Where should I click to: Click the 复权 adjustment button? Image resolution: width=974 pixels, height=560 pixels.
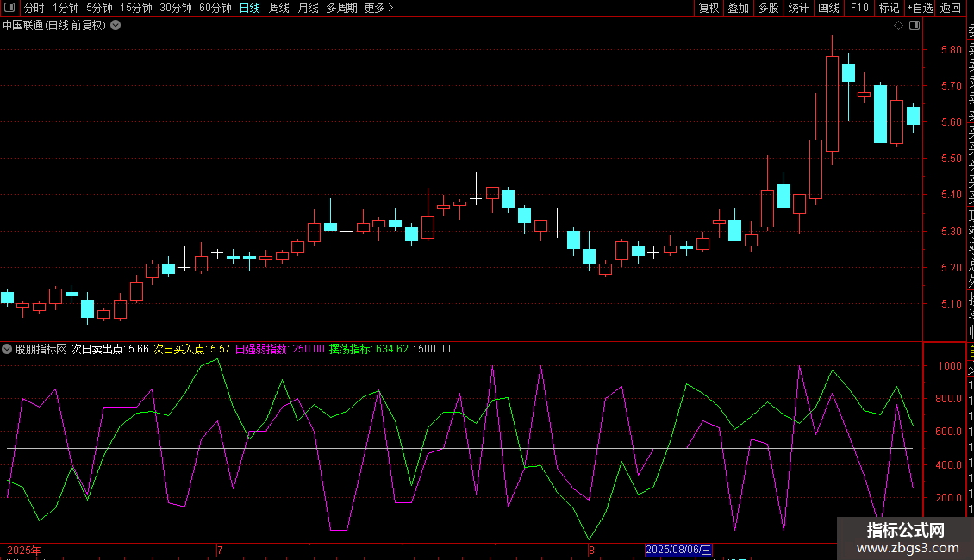(x=709, y=8)
